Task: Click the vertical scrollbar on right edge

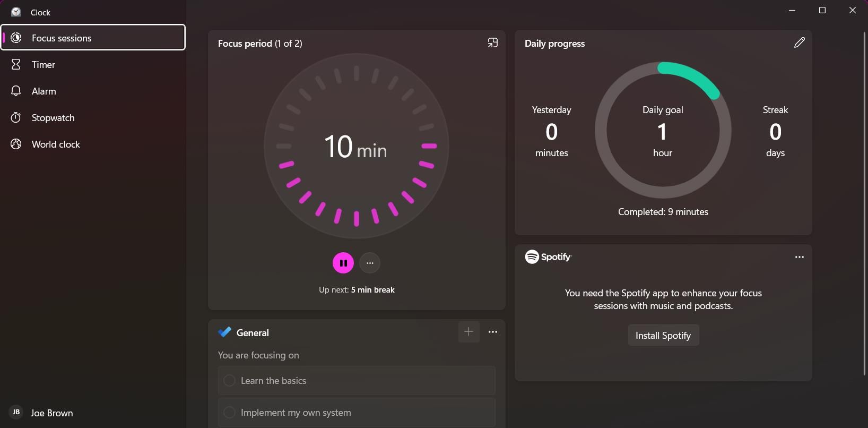Action: point(865,202)
